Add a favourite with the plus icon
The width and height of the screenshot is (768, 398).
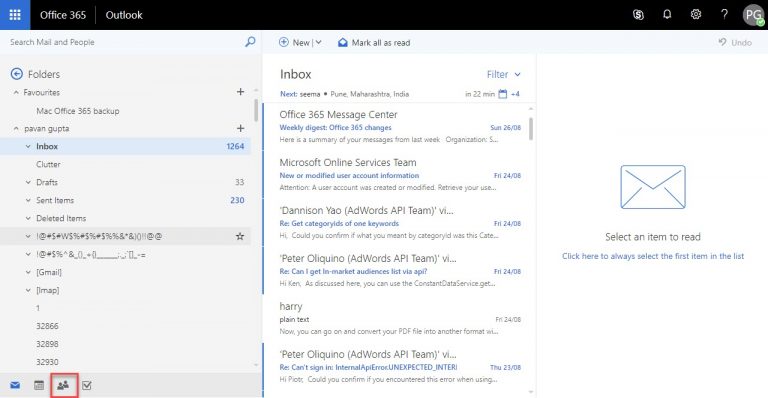(240, 92)
